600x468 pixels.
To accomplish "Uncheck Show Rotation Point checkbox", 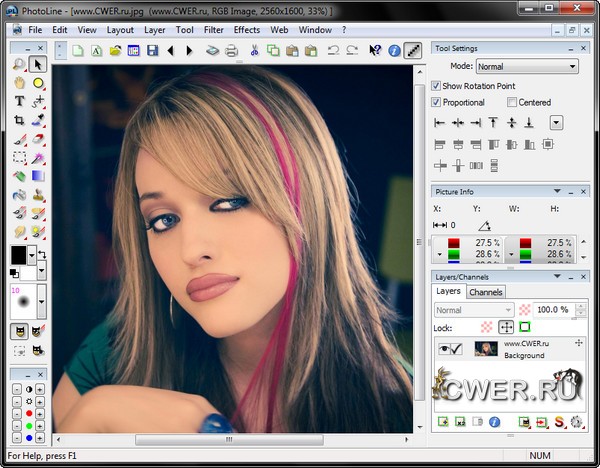I will point(436,86).
